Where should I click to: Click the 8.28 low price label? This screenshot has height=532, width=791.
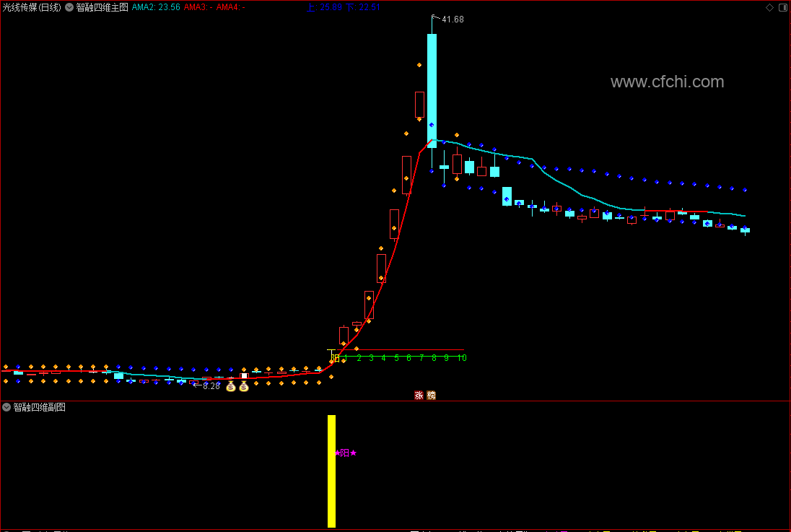coord(211,386)
